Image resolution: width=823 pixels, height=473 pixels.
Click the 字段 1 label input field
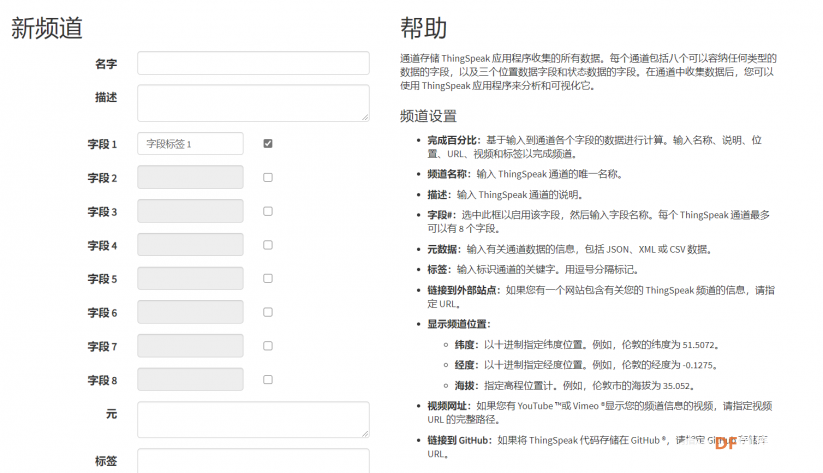tap(190, 144)
